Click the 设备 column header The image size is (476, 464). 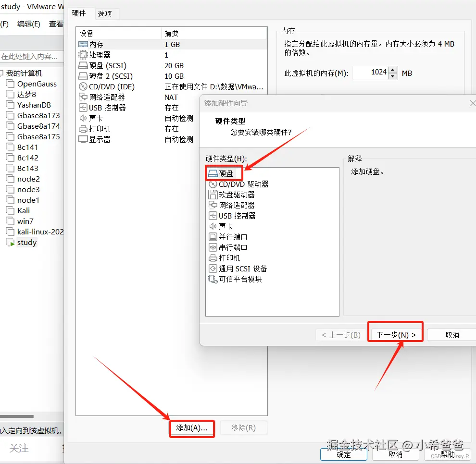click(119, 33)
